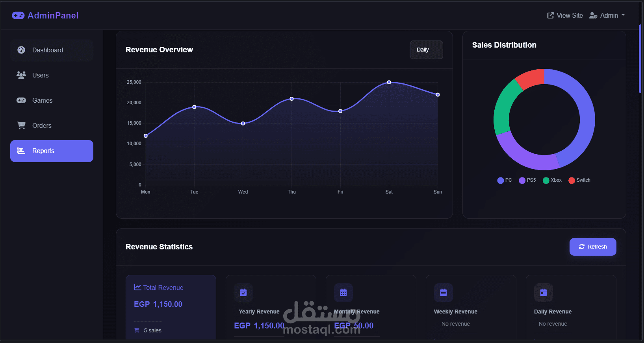Click 'No revenue' under Weekly Revenue
Image resolution: width=644 pixels, height=343 pixels.
pyautogui.click(x=456, y=324)
